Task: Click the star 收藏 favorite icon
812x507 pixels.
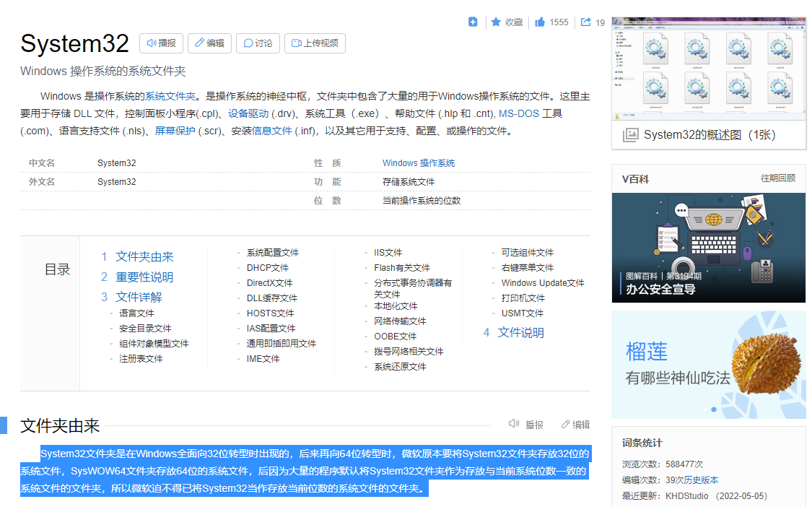Action: point(496,22)
